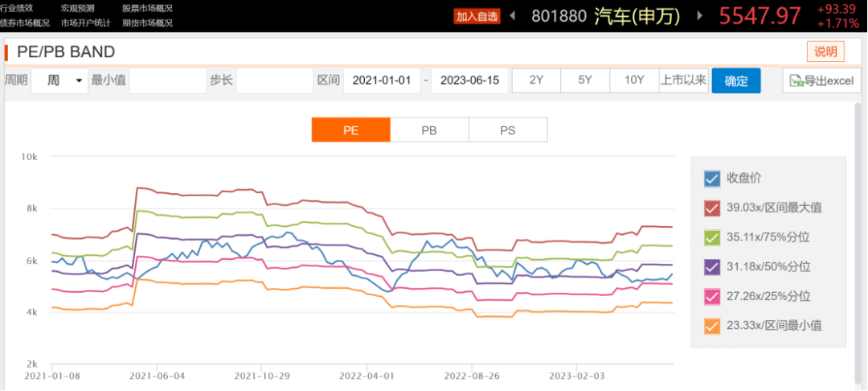Hide the 23.33x/区间最小值 series
The image size is (868, 391).
click(x=711, y=326)
